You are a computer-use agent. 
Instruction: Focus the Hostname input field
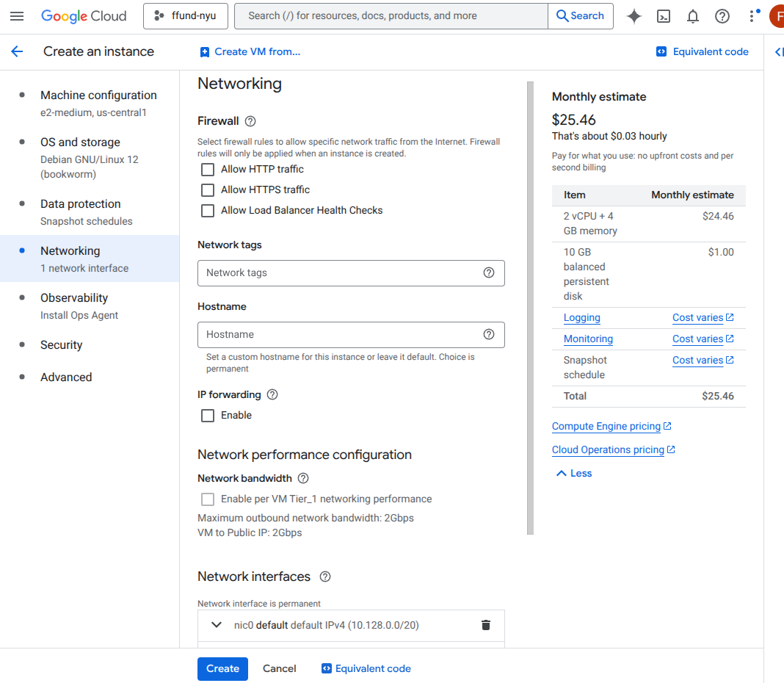click(x=341, y=335)
